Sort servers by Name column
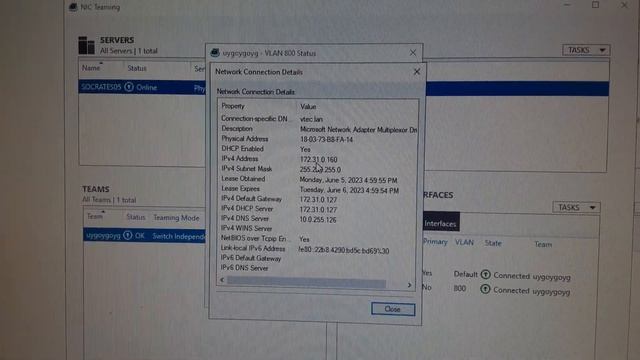The image size is (640, 360). (91, 68)
